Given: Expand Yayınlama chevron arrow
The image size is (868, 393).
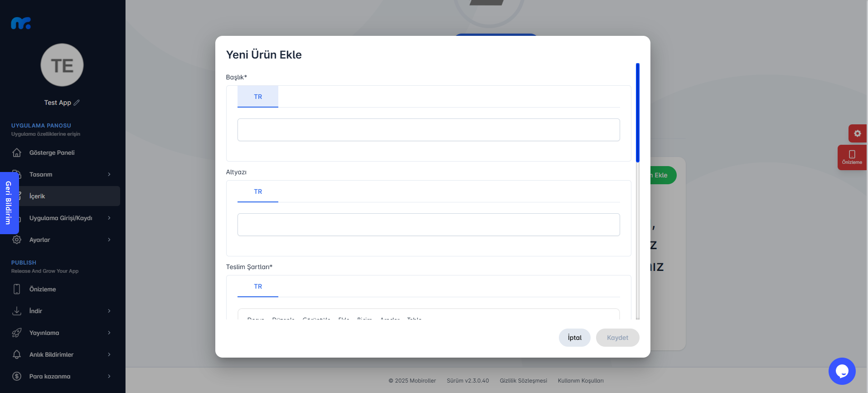Looking at the screenshot, I should (x=109, y=333).
